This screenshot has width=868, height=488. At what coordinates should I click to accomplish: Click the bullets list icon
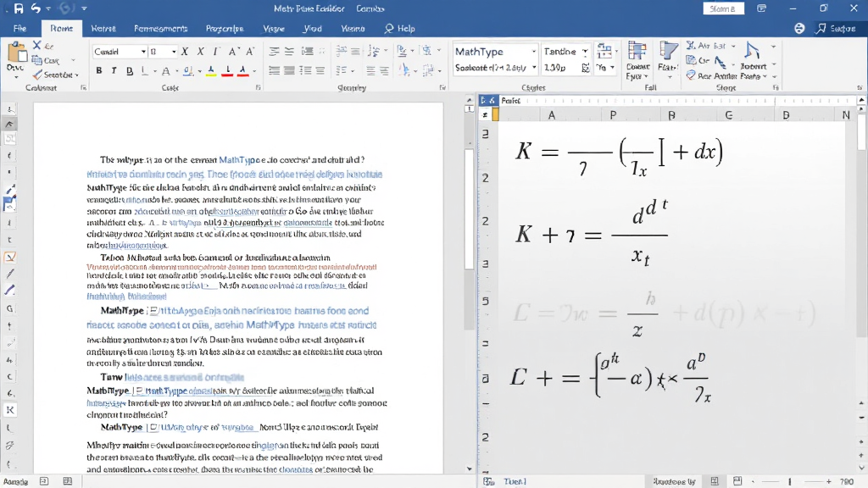[x=274, y=52]
